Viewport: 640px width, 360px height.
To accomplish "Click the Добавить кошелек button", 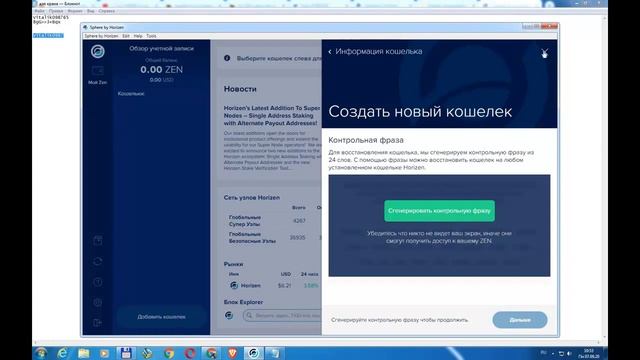I will tap(161, 317).
